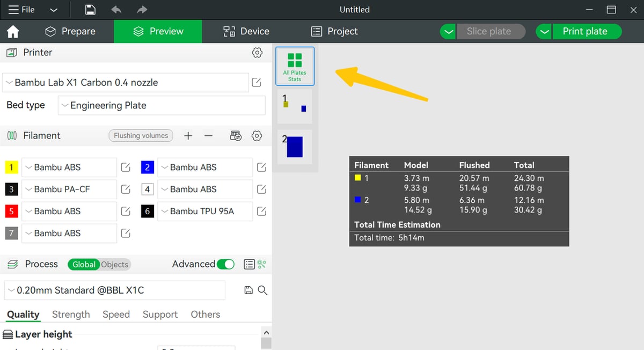The width and height of the screenshot is (644, 350).
Task: Click the Slice plate button
Action: tap(491, 32)
